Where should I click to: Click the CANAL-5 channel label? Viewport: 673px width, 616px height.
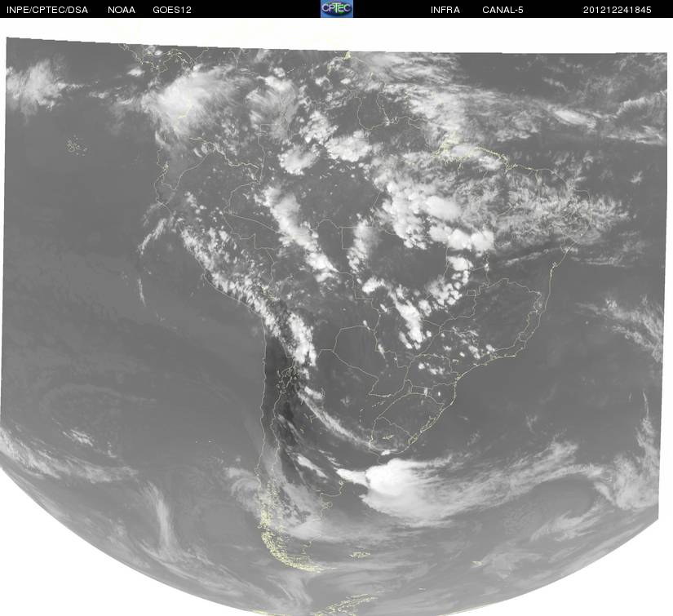coord(503,10)
